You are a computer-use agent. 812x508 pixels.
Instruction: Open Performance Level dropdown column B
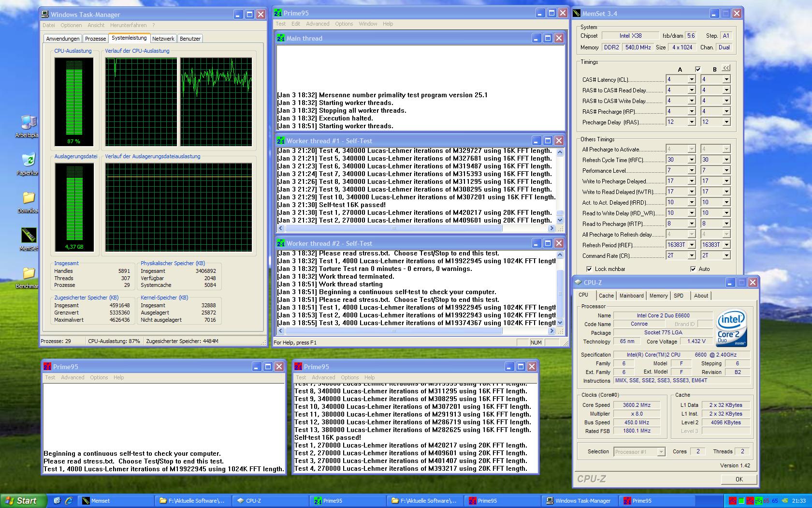tap(726, 170)
